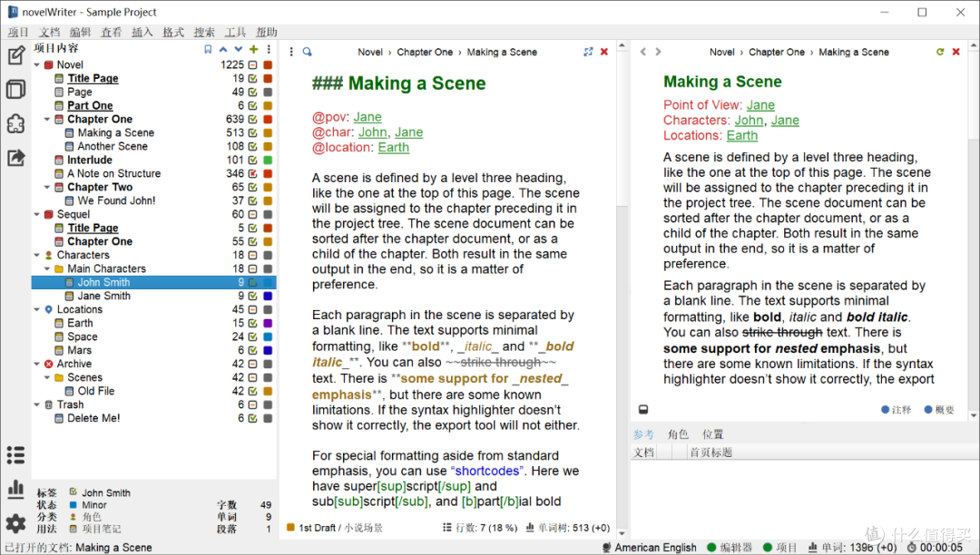Toggle the active checkmark on Interlude
This screenshot has width=980, height=555.
pos(252,160)
